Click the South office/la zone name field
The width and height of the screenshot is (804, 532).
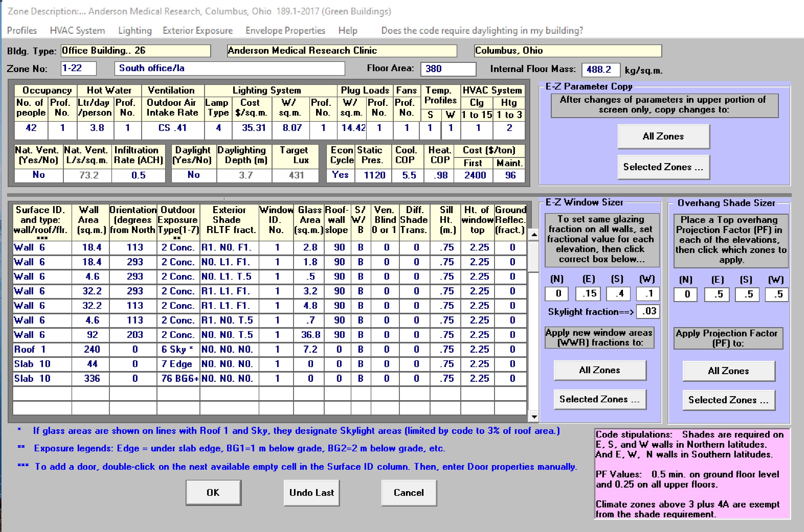click(230, 69)
